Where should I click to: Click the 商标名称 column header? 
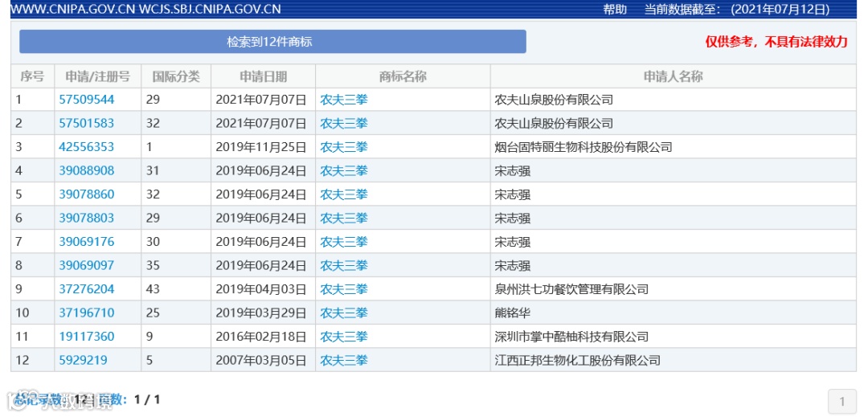point(403,76)
